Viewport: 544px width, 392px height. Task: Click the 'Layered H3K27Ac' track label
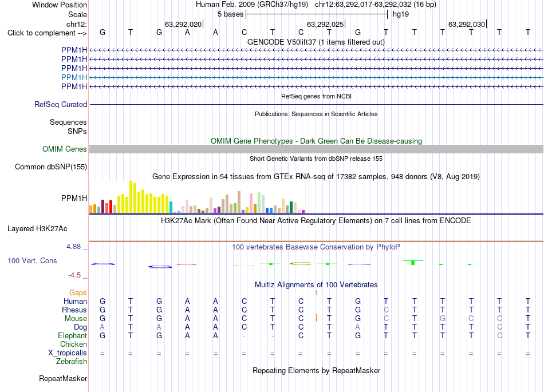tap(37, 229)
